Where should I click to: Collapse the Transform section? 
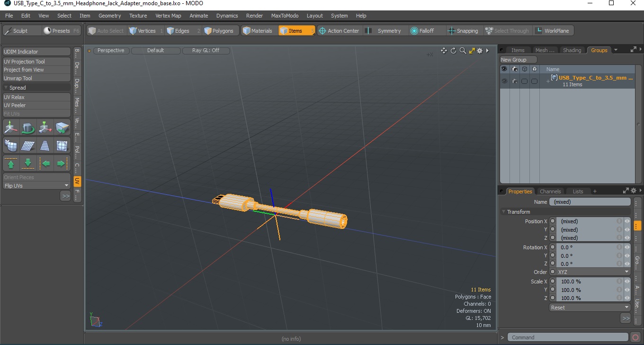(x=504, y=212)
